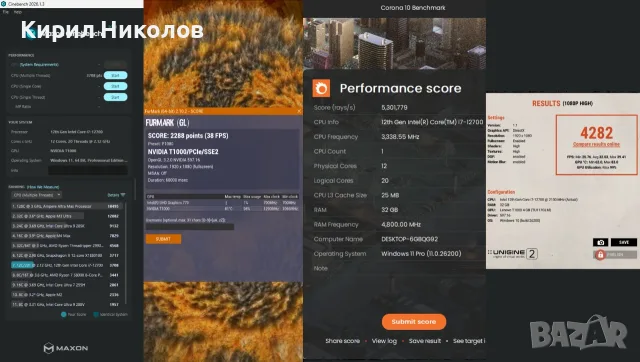Click the Unigine screenshot camera icon
The image size is (640, 362).
pyautogui.click(x=600, y=242)
